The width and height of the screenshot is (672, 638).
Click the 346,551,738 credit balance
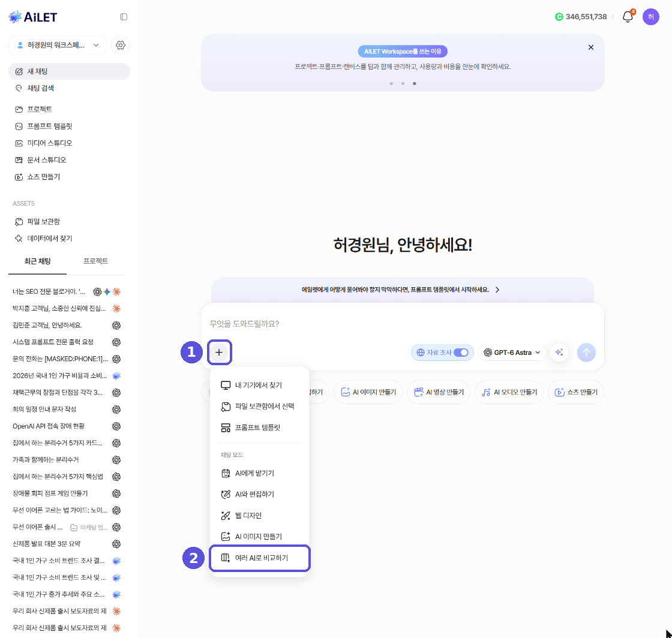coord(586,17)
